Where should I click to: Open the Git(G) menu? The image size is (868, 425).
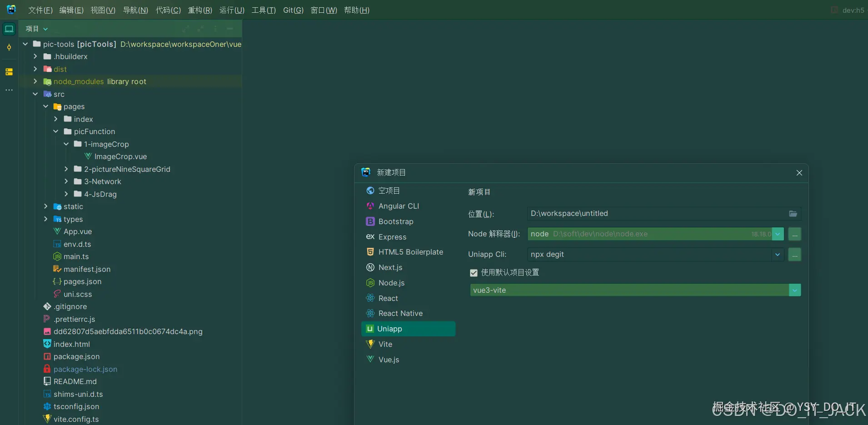(x=293, y=10)
